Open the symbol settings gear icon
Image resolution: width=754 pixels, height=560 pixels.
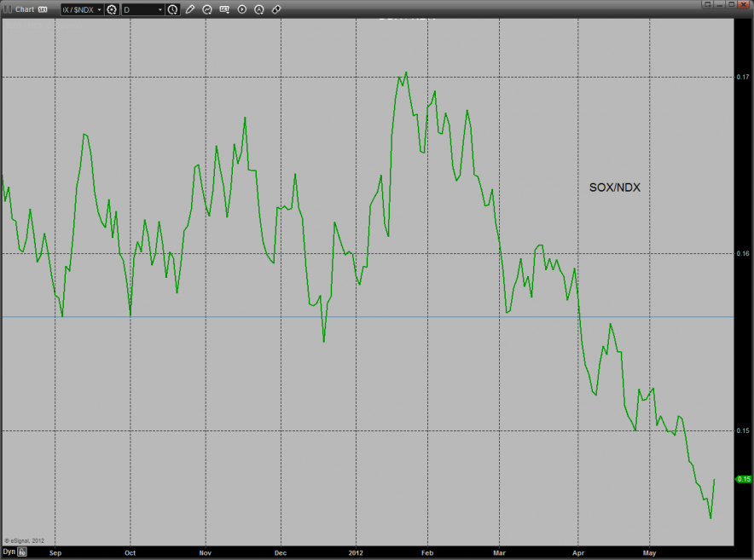pyautogui.click(x=112, y=9)
